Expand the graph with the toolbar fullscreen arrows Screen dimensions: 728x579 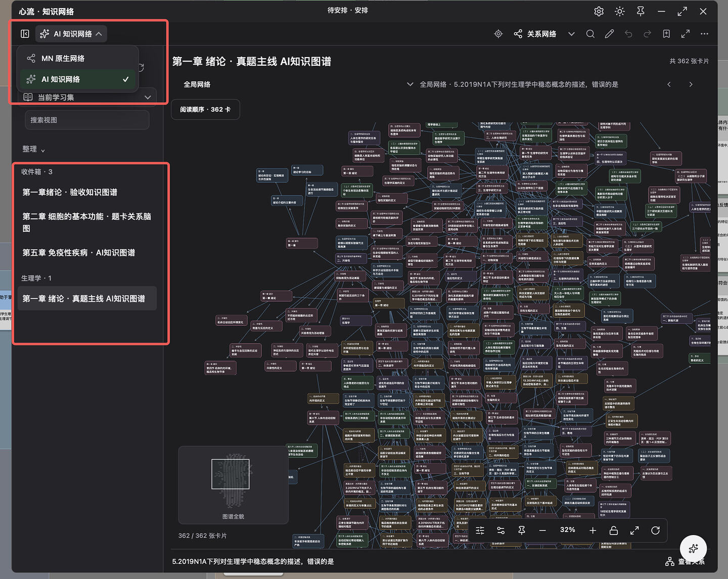(x=686, y=34)
